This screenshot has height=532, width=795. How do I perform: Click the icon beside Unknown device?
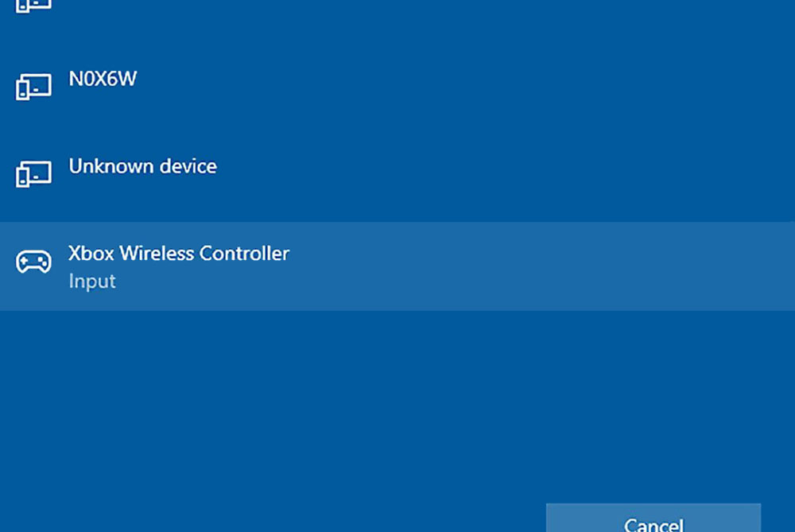pyautogui.click(x=33, y=173)
